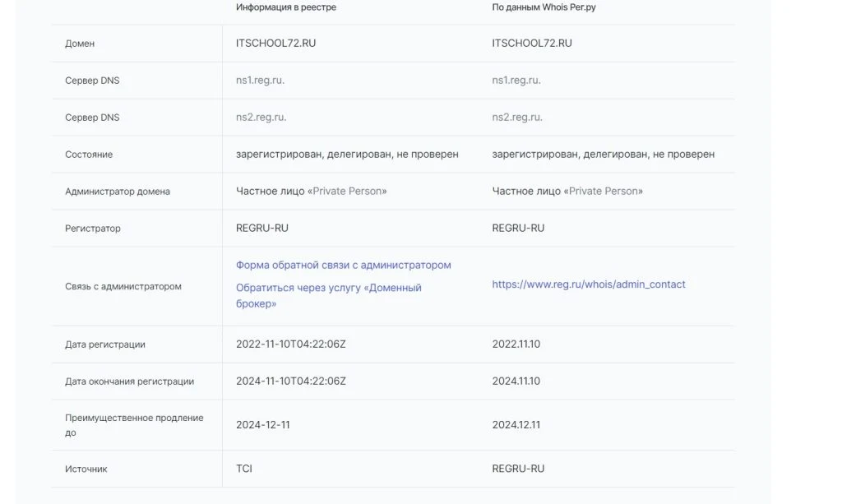Select the source value TCI

click(243, 469)
